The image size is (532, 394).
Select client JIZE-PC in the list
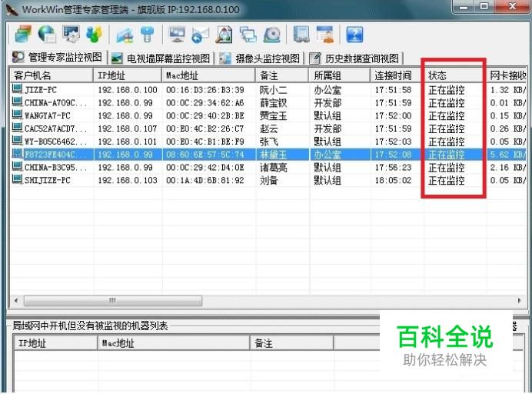click(x=268, y=90)
